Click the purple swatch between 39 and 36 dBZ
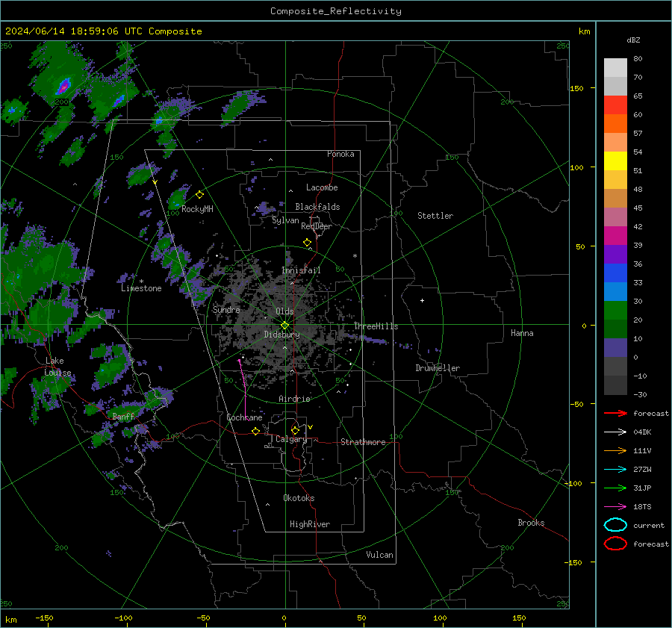 615,254
